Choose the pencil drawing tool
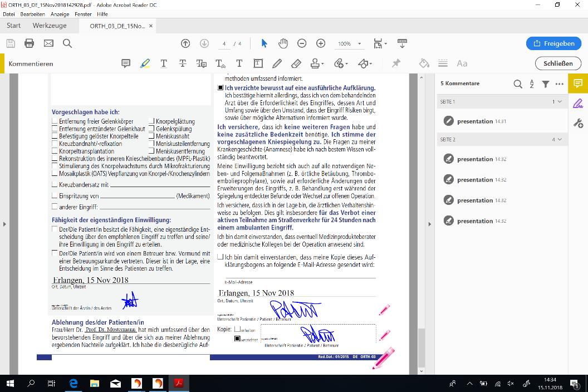This screenshot has height=392, width=588. pos(277,63)
